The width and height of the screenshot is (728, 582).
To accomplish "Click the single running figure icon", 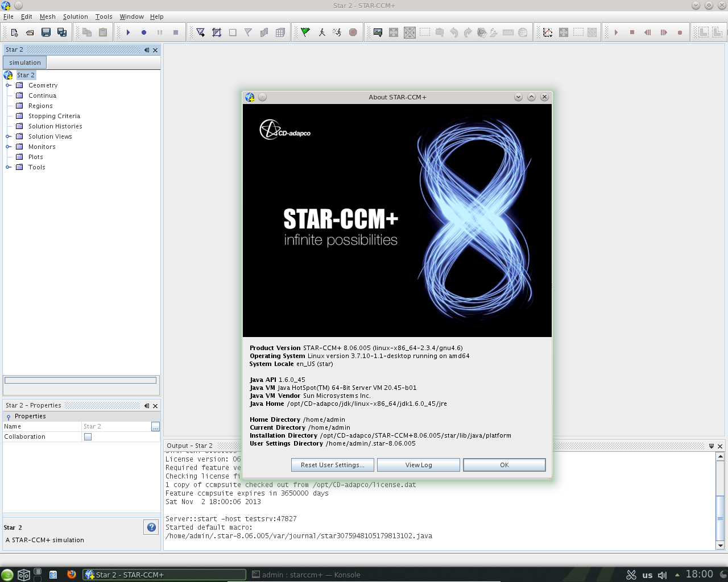I will coord(321,32).
